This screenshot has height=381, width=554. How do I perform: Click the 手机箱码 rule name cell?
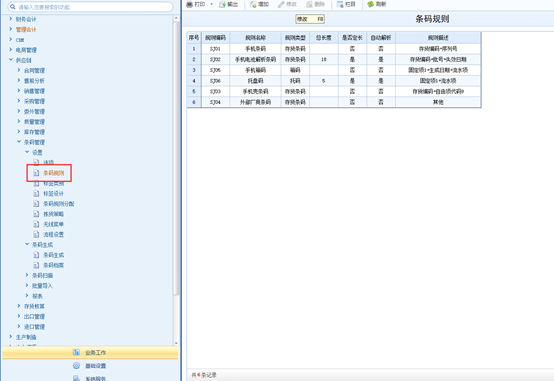(255, 70)
